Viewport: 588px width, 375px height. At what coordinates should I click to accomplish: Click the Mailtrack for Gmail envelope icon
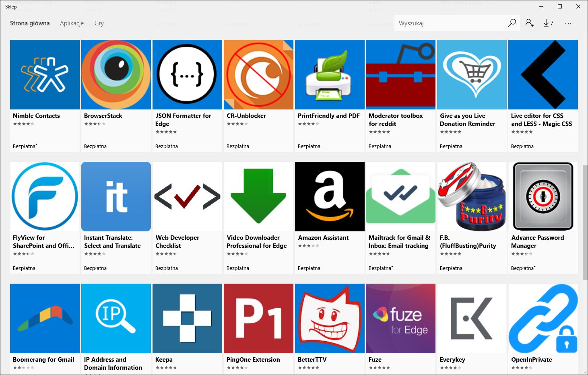[x=400, y=196]
